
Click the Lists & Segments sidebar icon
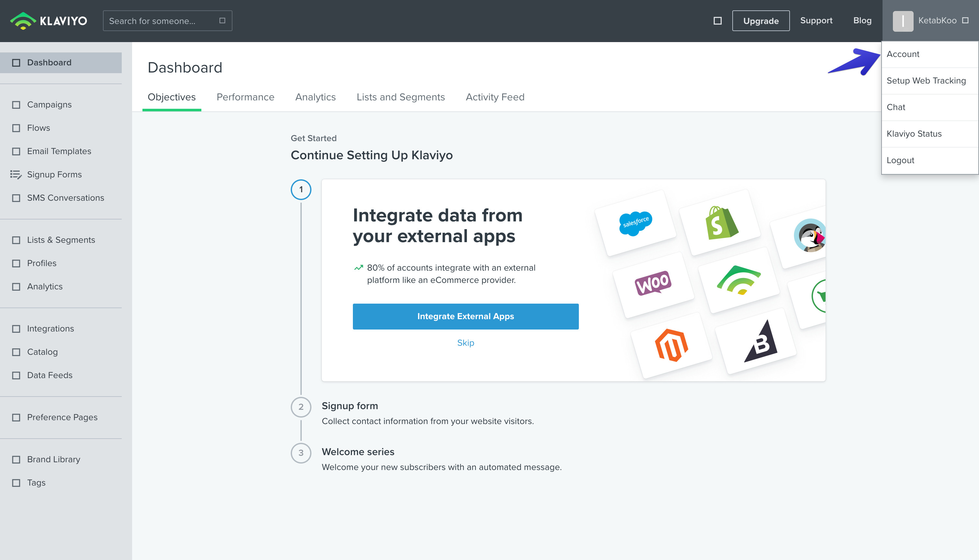[16, 240]
